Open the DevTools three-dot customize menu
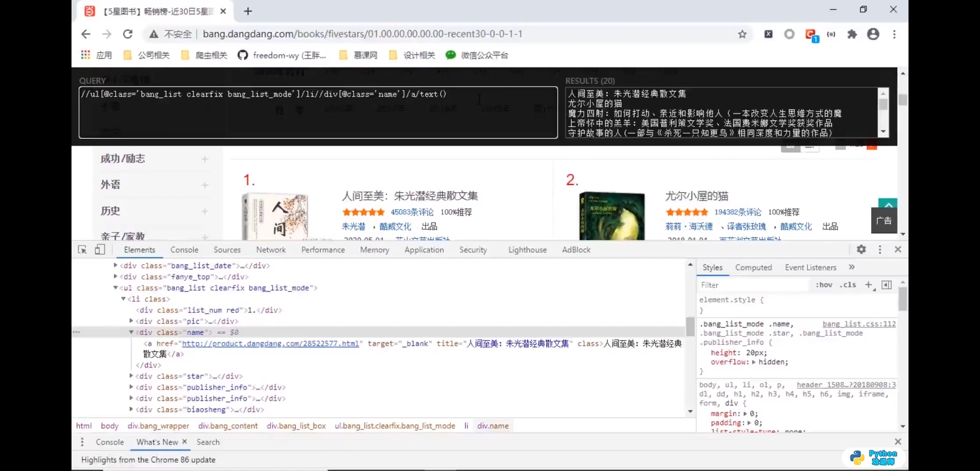 [880, 249]
